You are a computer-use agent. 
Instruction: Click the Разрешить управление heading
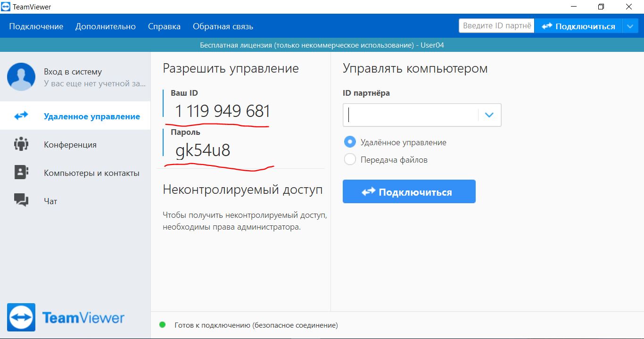[x=231, y=68]
